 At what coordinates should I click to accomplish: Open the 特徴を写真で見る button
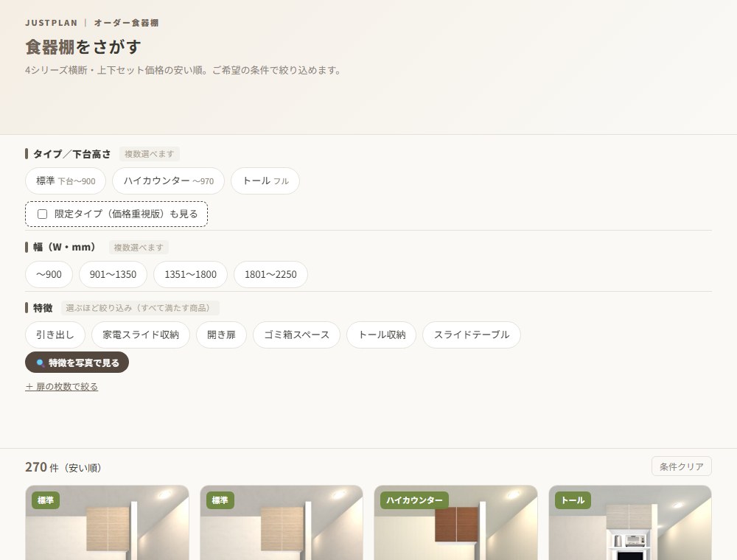[x=77, y=363]
